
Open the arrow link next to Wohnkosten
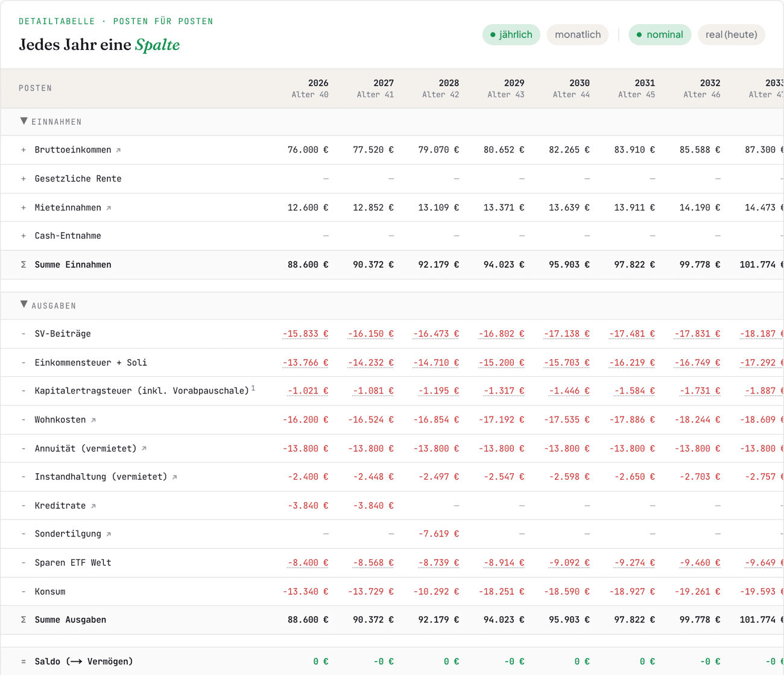click(93, 420)
